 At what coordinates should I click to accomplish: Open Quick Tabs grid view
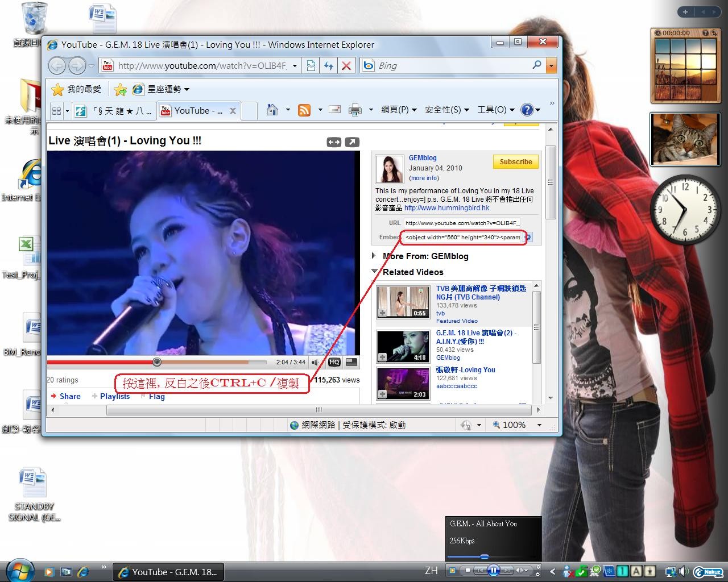pyautogui.click(x=56, y=111)
